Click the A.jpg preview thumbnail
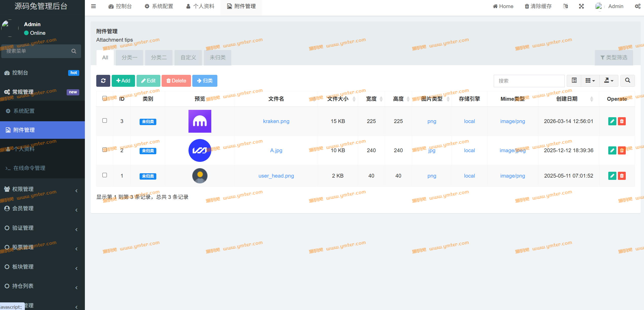This screenshot has width=644, height=310. pyautogui.click(x=200, y=150)
